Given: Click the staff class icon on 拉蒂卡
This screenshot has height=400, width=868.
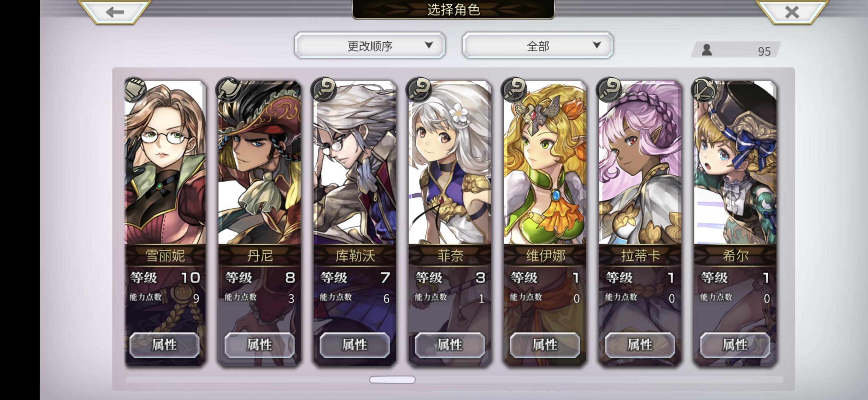Looking at the screenshot, I should pos(609,90).
